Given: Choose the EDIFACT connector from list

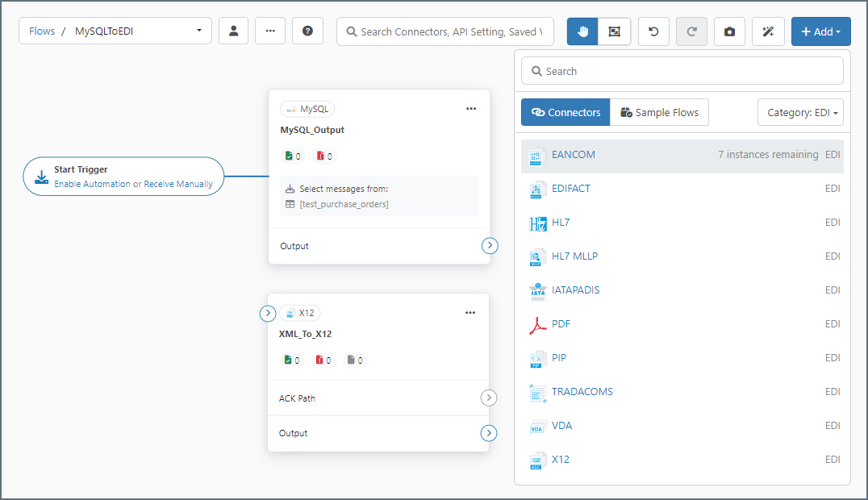Looking at the screenshot, I should point(571,189).
